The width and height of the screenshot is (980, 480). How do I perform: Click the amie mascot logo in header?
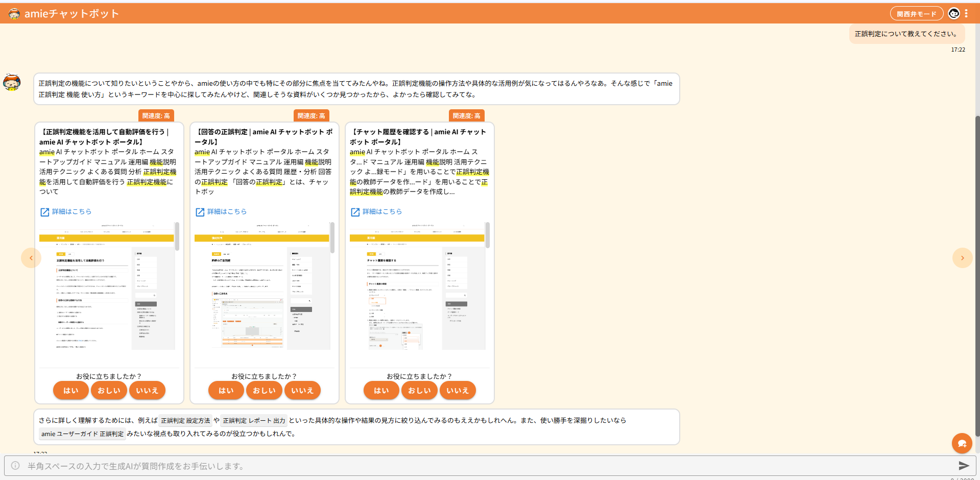tap(14, 14)
